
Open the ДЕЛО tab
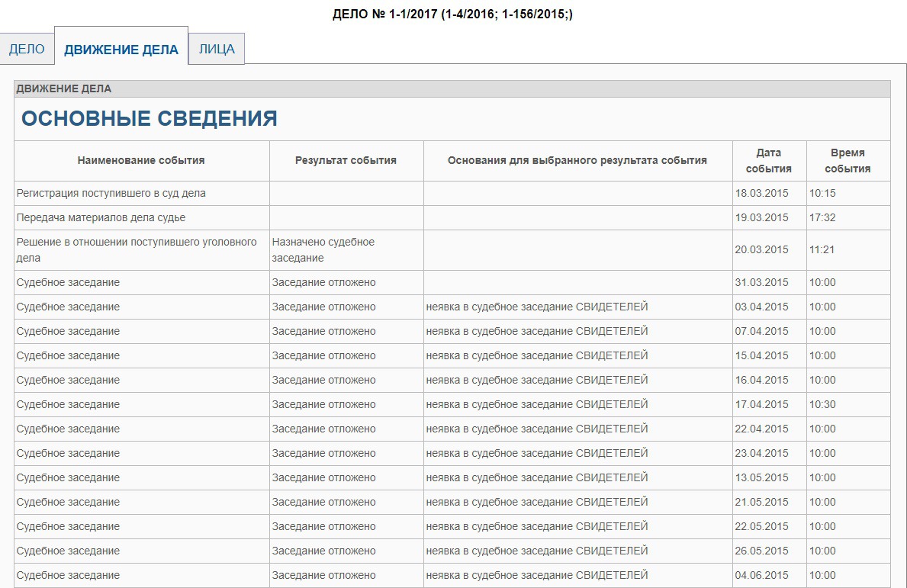(27, 50)
